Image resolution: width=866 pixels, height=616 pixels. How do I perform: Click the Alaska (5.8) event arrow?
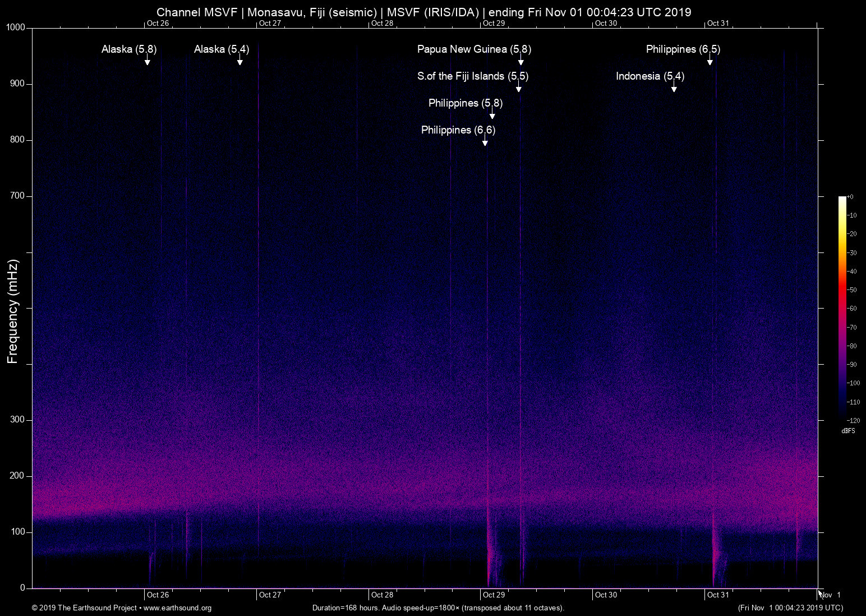[x=148, y=62]
